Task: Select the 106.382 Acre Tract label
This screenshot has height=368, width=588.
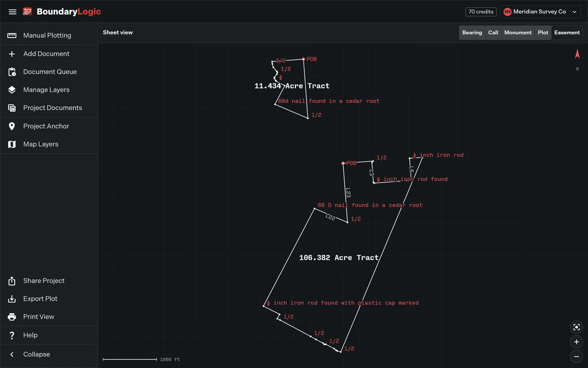Action: click(339, 258)
